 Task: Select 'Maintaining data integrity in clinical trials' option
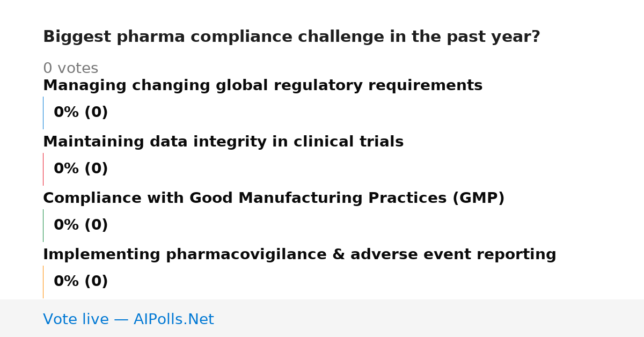click(x=223, y=142)
